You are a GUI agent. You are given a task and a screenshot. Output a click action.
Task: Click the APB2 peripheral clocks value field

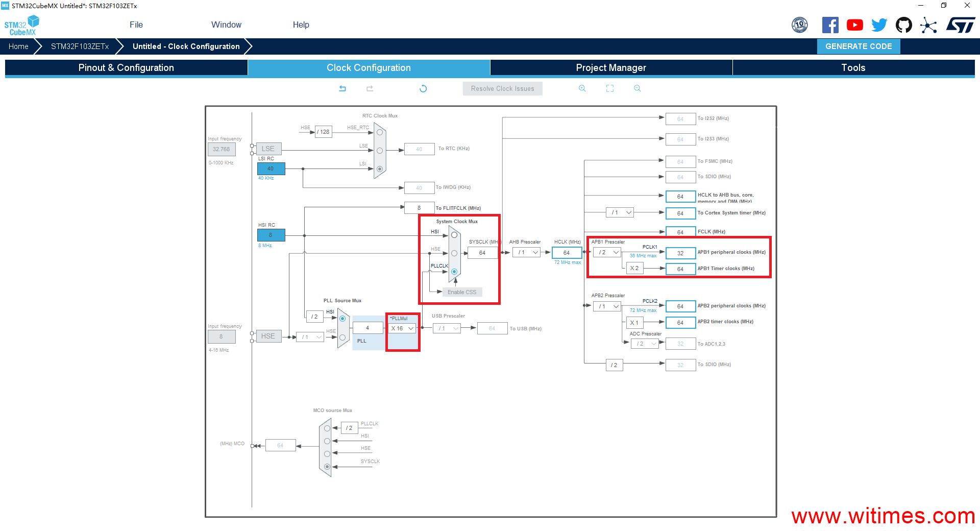680,306
